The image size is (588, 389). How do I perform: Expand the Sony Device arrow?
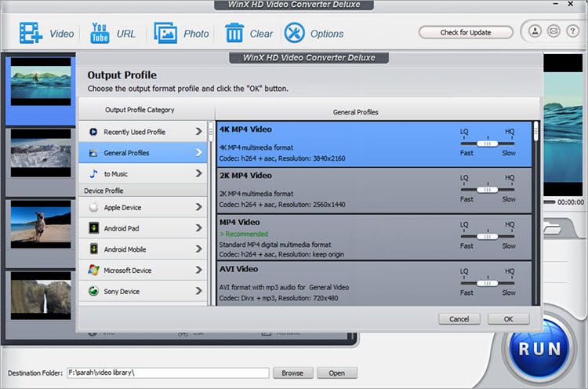pyautogui.click(x=199, y=291)
